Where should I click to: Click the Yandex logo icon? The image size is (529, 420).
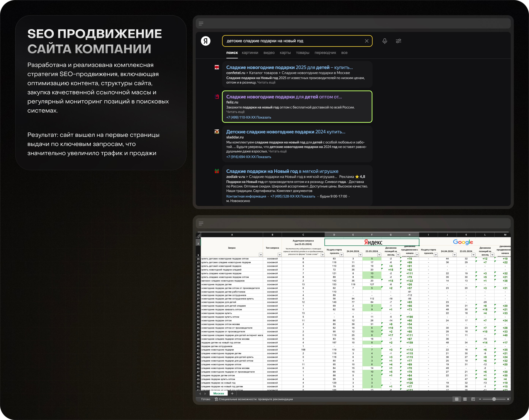(x=206, y=41)
